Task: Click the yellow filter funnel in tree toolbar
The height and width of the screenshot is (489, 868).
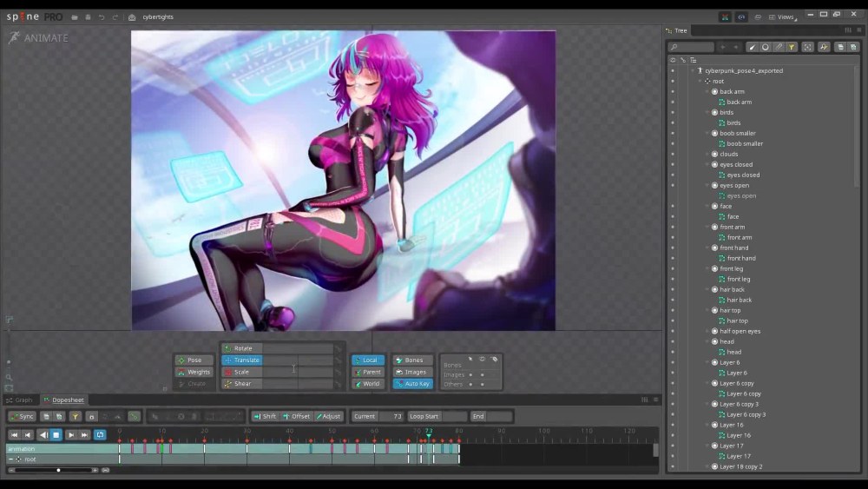Action: point(792,47)
